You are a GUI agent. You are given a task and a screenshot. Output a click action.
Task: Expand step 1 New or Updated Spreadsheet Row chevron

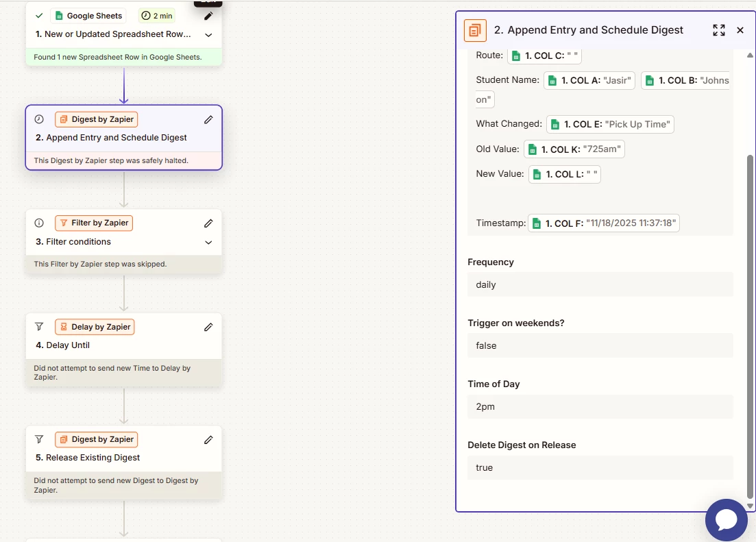click(208, 35)
